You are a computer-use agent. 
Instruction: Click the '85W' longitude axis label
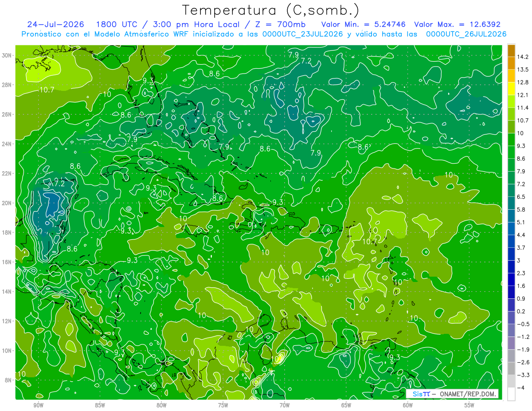(x=100, y=405)
